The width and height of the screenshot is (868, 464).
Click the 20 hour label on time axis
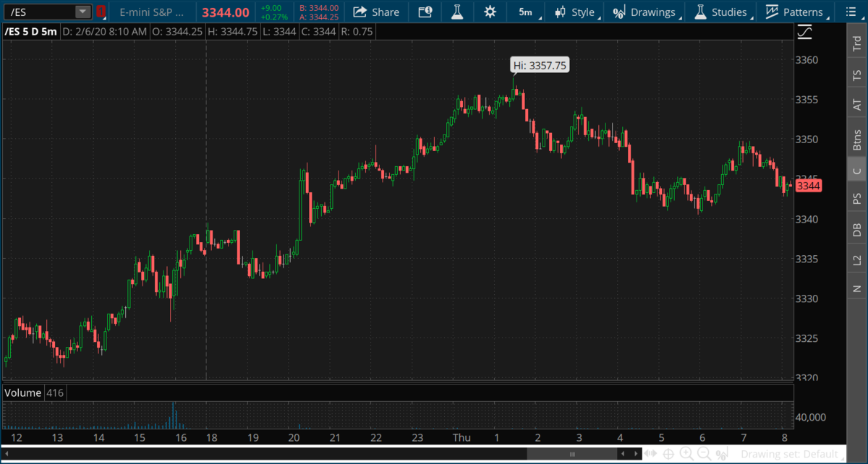point(294,438)
